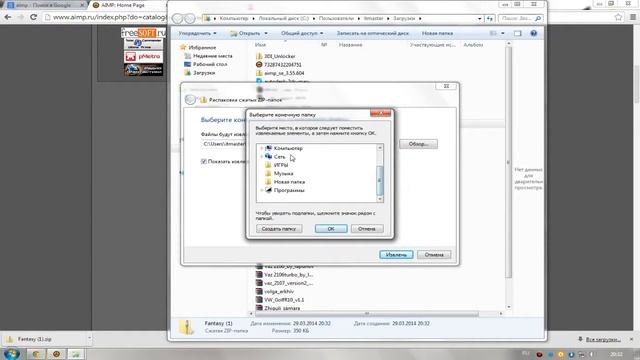Viewport: 640px width, 360px height.
Task: Click Компьютер in the address breadcrumb
Action: click(x=233, y=18)
